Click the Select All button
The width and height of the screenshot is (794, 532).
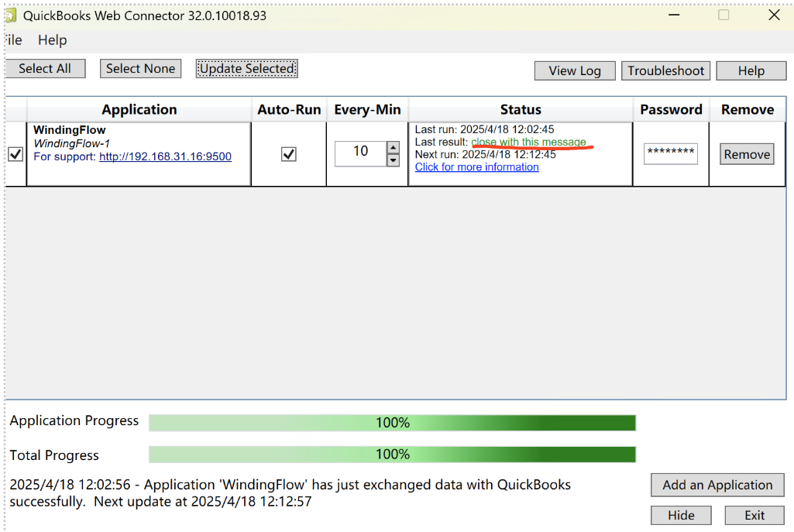(45, 68)
